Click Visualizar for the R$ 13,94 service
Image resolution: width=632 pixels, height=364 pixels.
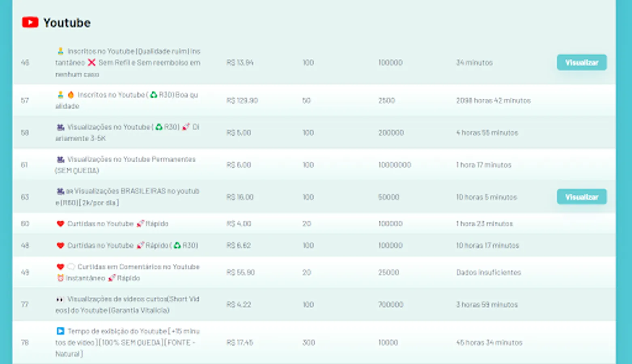pos(581,62)
